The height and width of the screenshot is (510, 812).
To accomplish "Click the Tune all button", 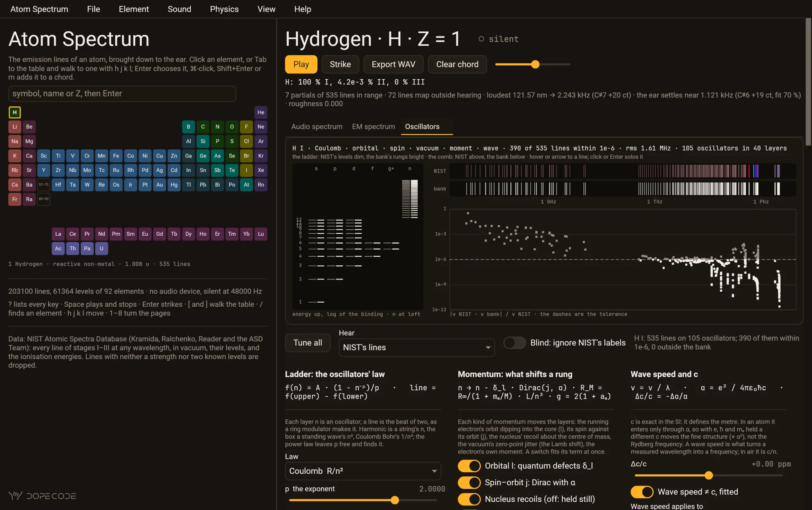I will point(308,343).
